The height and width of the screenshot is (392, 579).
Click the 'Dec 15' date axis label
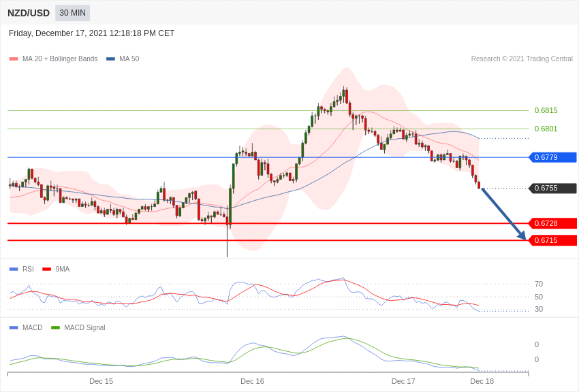[101, 381]
